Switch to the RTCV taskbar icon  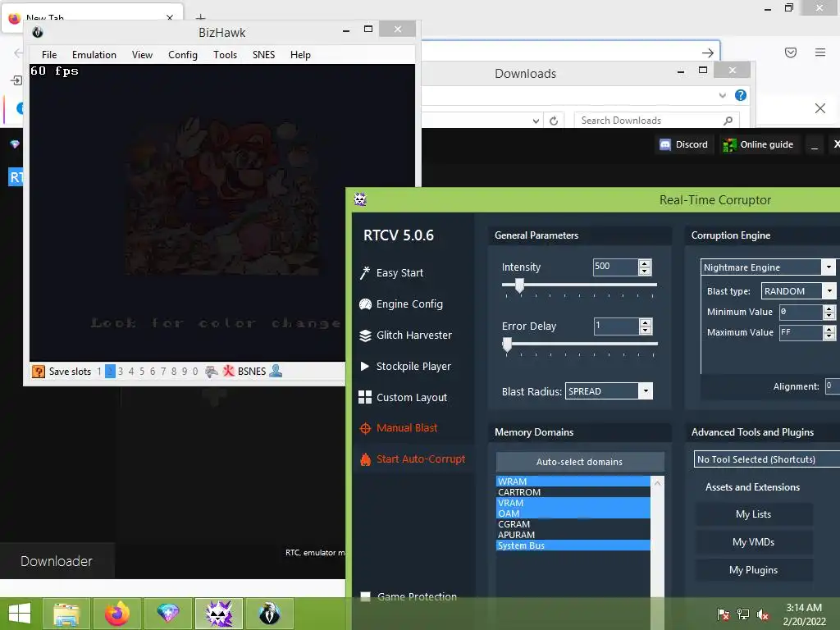218,614
